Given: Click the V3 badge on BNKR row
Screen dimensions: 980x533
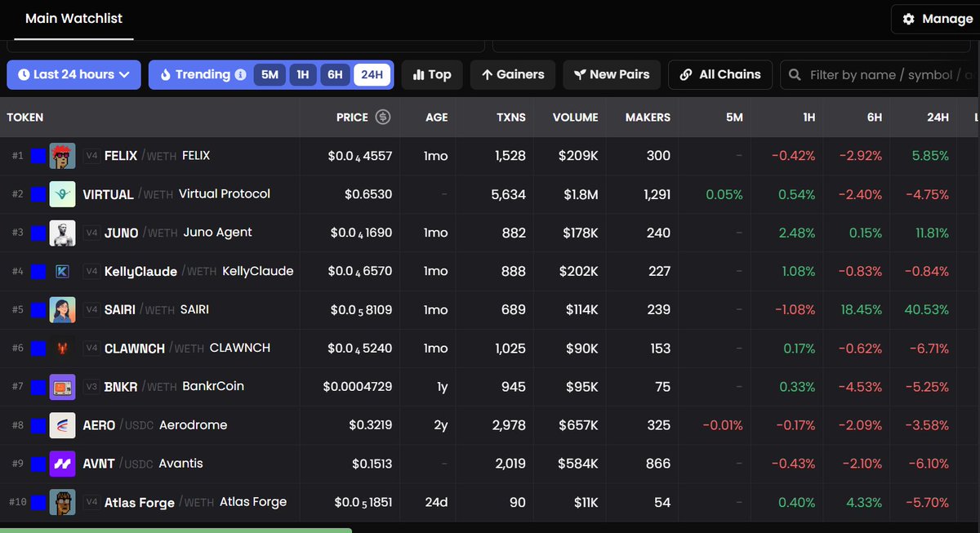Looking at the screenshot, I should coord(91,387).
